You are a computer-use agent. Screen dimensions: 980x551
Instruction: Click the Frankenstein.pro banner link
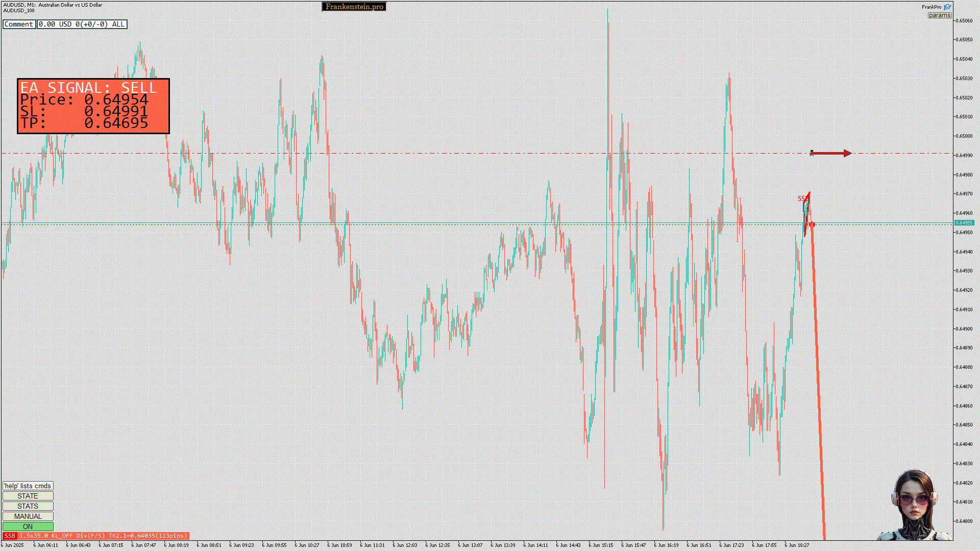click(354, 7)
